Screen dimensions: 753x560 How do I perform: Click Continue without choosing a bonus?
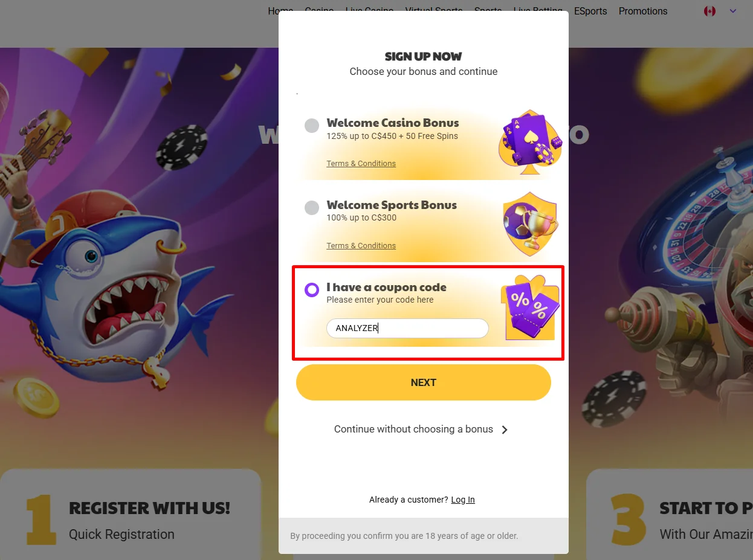click(413, 430)
